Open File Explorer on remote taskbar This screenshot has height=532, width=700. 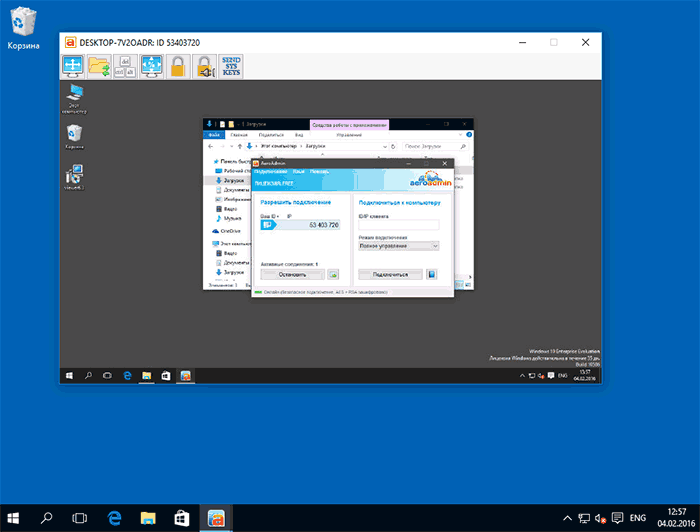[146, 376]
